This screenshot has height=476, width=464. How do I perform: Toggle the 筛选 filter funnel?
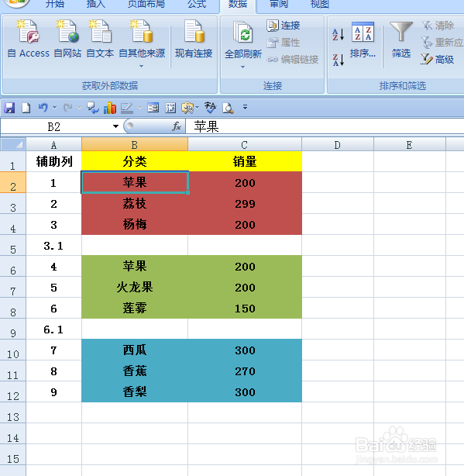(401, 40)
